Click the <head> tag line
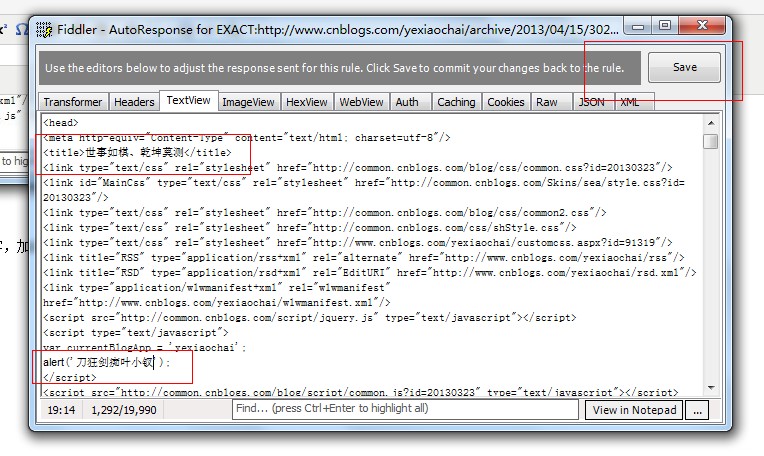This screenshot has height=456, width=764. [60, 123]
